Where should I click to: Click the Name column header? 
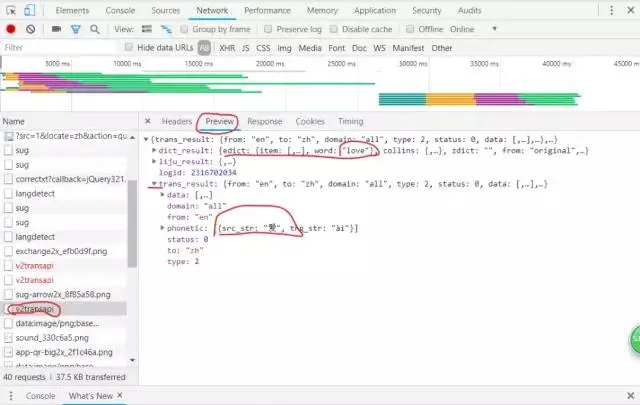click(13, 121)
